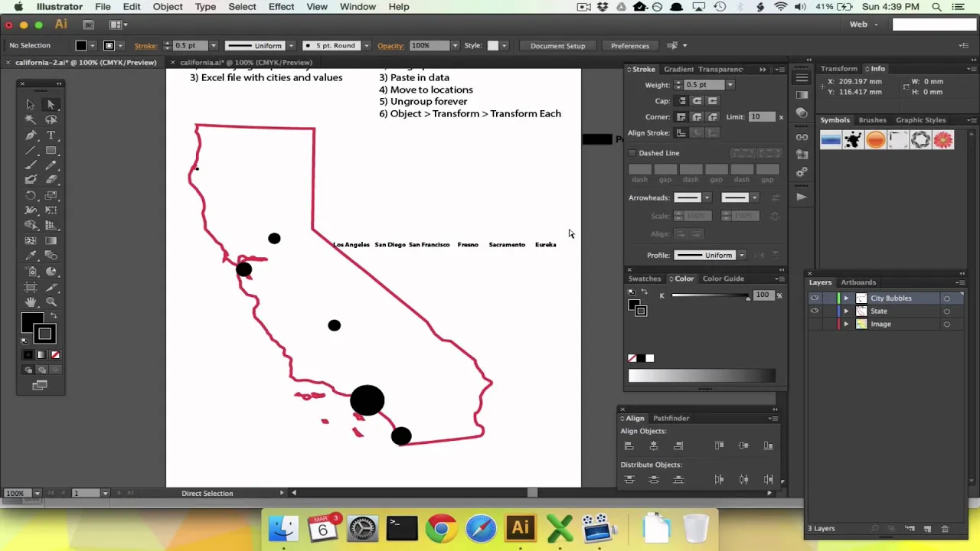Select the Eraser tool
The image size is (980, 551).
pos(51,180)
